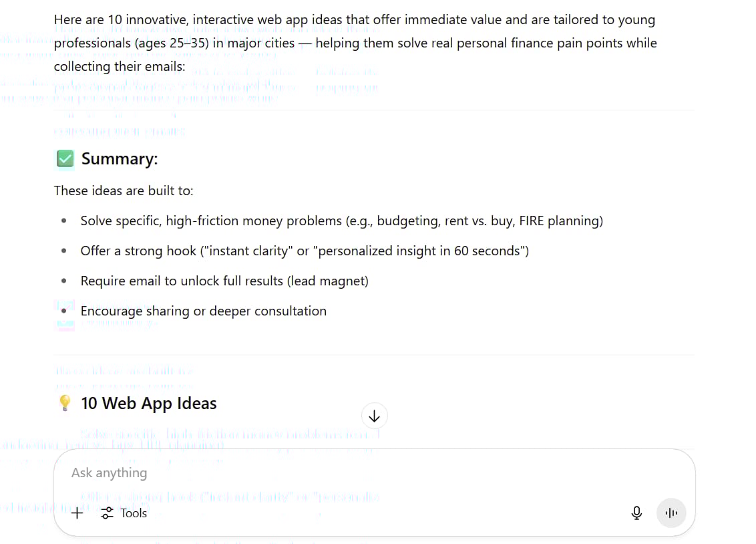This screenshot has height=544, width=756.
Task: Click the text These ideas are built to:
Action: (124, 190)
